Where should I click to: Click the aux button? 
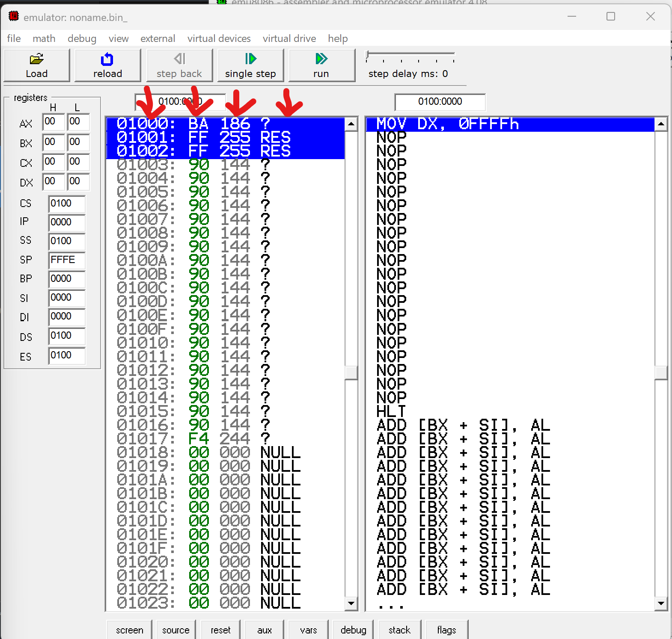[x=265, y=630]
